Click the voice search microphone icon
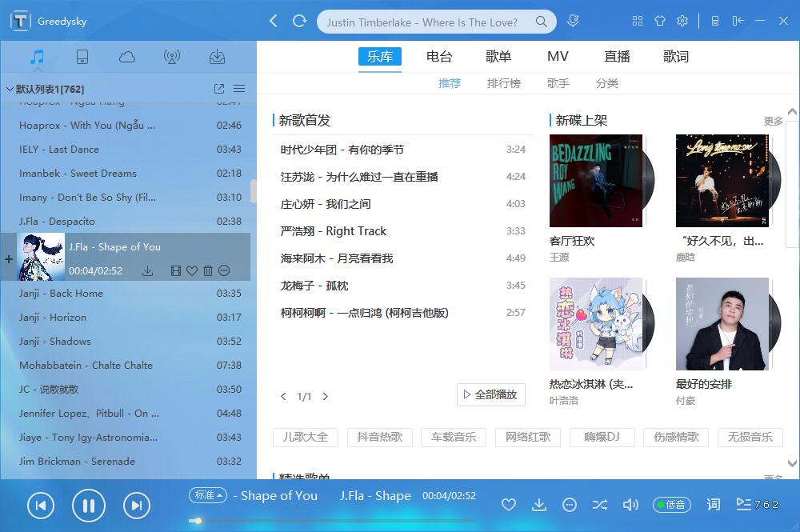Image resolution: width=800 pixels, height=532 pixels. click(573, 22)
